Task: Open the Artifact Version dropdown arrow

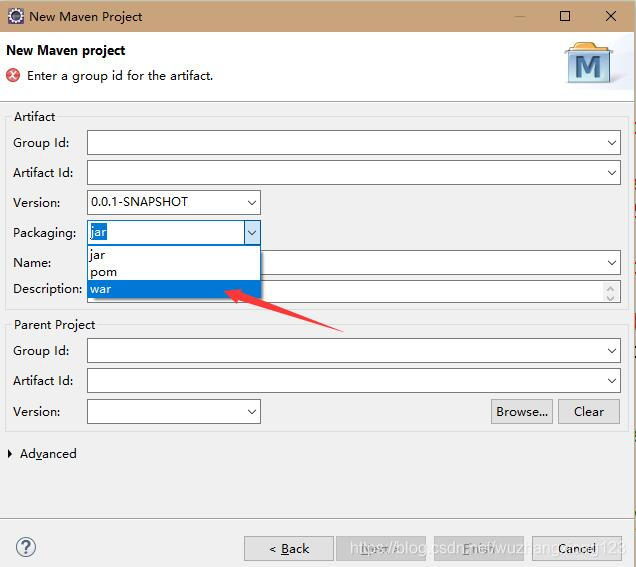Action: point(252,202)
